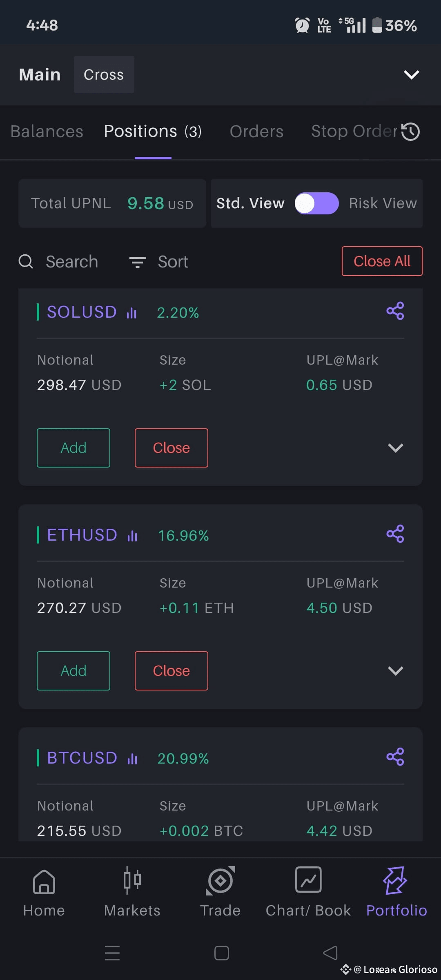Expand SOLUSD position details
This screenshot has width=441, height=980.
(x=395, y=448)
